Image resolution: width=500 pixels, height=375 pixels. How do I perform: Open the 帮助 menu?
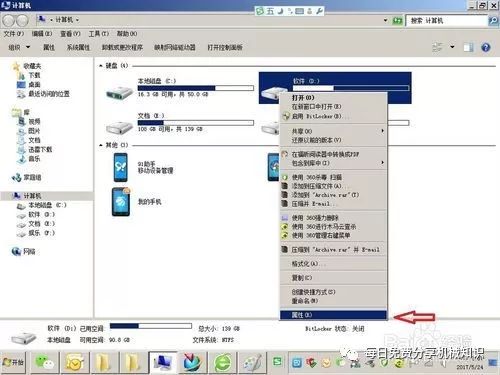[127, 34]
